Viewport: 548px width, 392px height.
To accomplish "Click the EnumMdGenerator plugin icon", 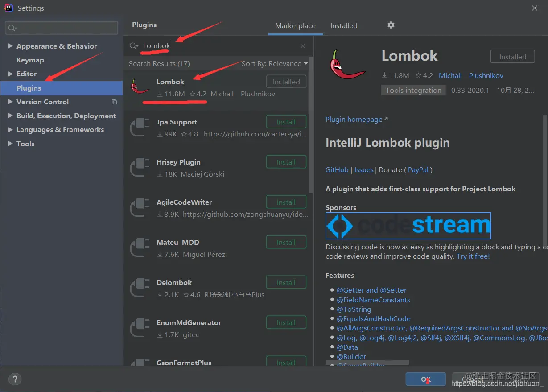I will tap(140, 327).
